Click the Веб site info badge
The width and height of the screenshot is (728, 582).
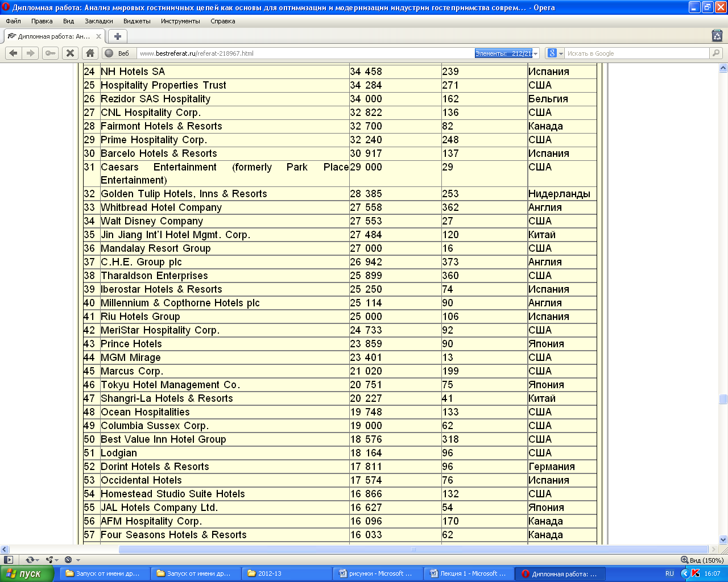pos(118,53)
